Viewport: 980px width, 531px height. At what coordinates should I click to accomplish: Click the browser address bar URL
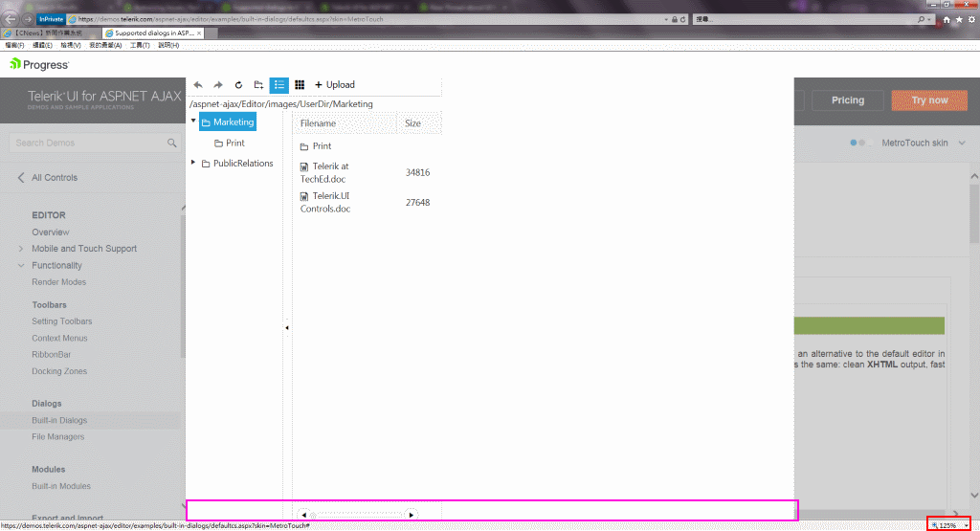click(231, 19)
